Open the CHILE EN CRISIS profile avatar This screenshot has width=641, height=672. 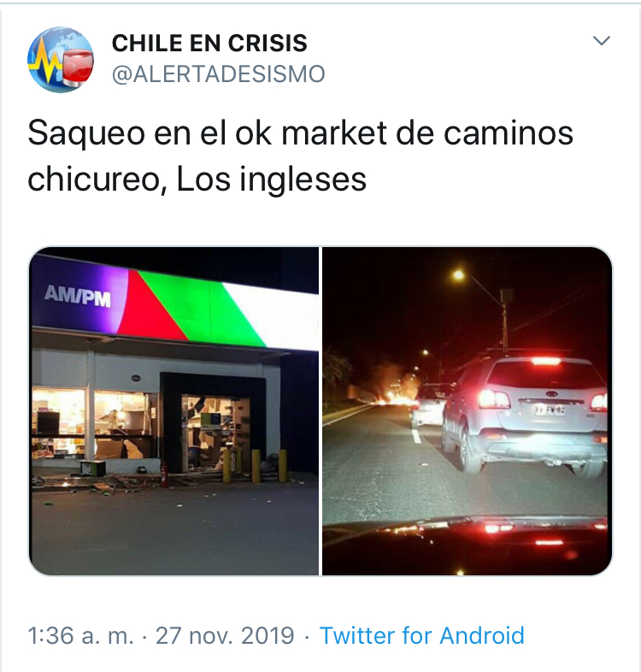[x=61, y=60]
